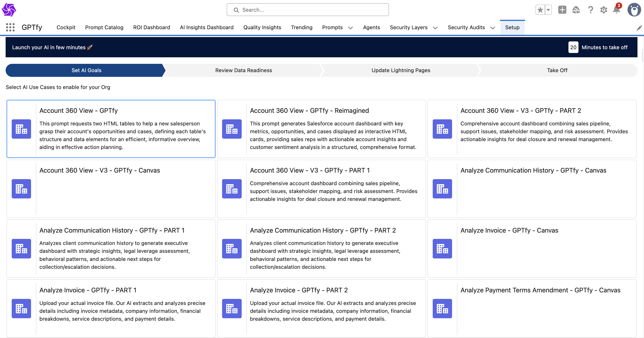The height and width of the screenshot is (338, 644).
Task: Open the Quality Insights tab
Action: click(x=262, y=27)
